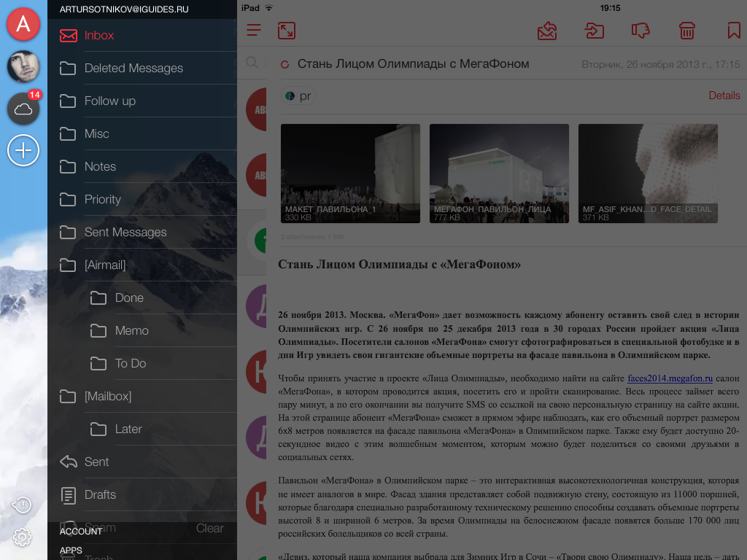Click the message subject 'Стань Лицом Олимпиады с МегаФоном'
The width and height of the screenshot is (747, 560).
click(x=413, y=64)
